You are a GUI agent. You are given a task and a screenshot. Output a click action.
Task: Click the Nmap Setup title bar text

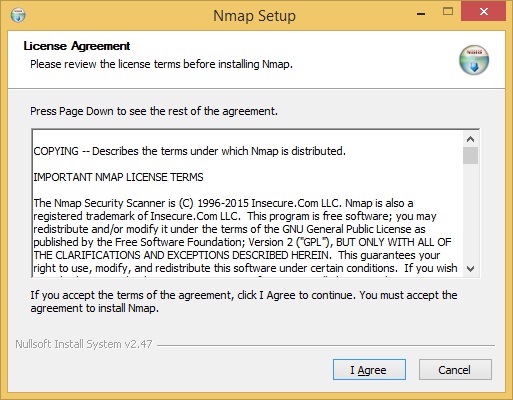coord(254,16)
